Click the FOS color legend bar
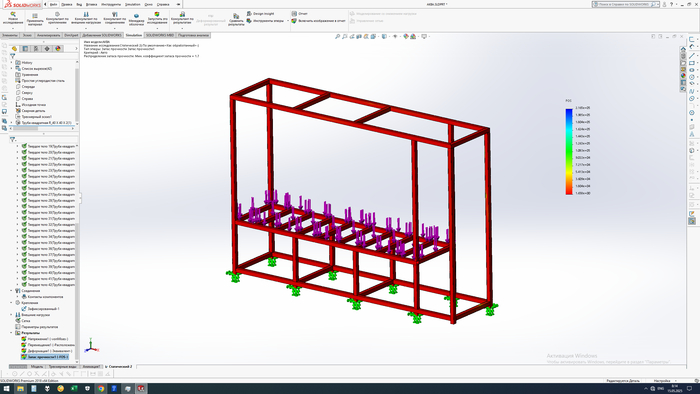700x394 pixels. pyautogui.click(x=569, y=152)
